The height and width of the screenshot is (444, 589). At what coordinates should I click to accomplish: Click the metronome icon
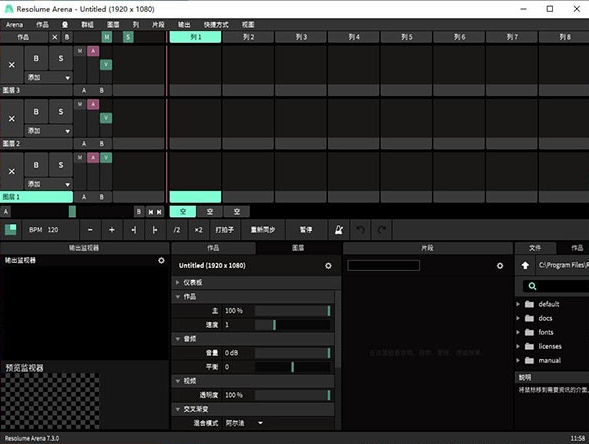(338, 230)
